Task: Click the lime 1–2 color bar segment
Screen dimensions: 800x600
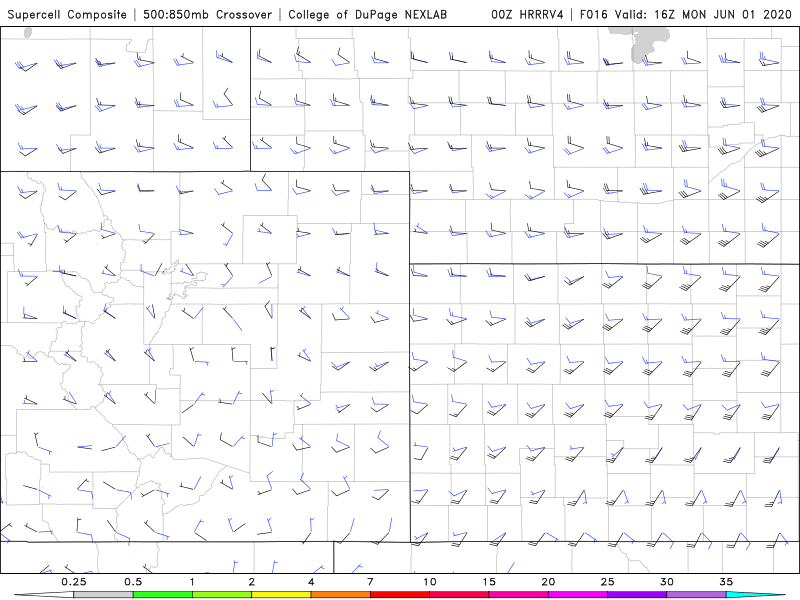Action: click(x=221, y=595)
